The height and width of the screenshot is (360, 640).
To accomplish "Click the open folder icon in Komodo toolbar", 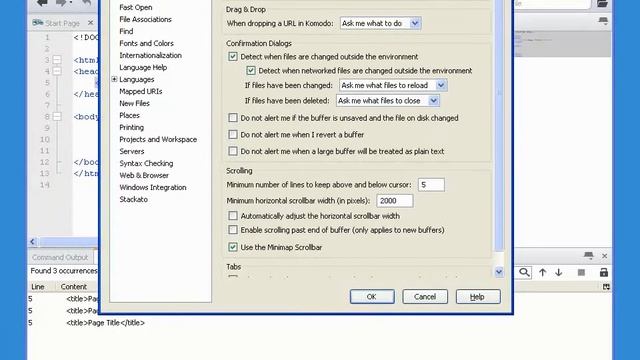I will (602, 3).
